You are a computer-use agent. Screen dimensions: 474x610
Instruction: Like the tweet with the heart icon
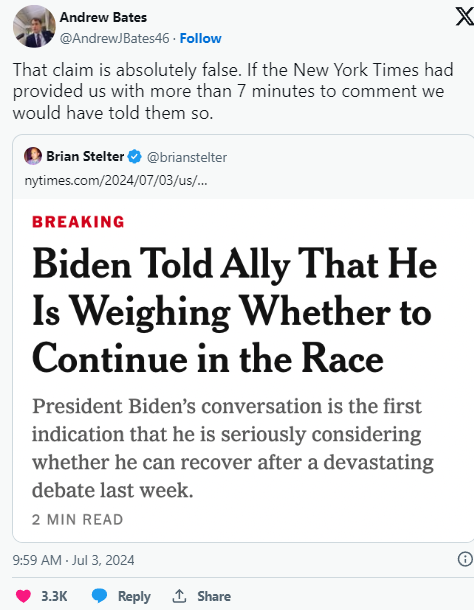pos(23,596)
